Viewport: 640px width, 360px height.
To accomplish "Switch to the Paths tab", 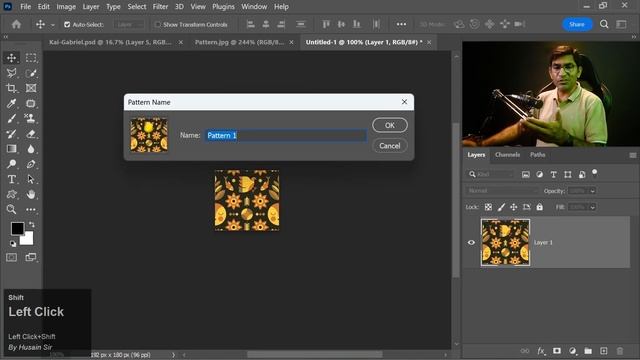I will pos(538,155).
